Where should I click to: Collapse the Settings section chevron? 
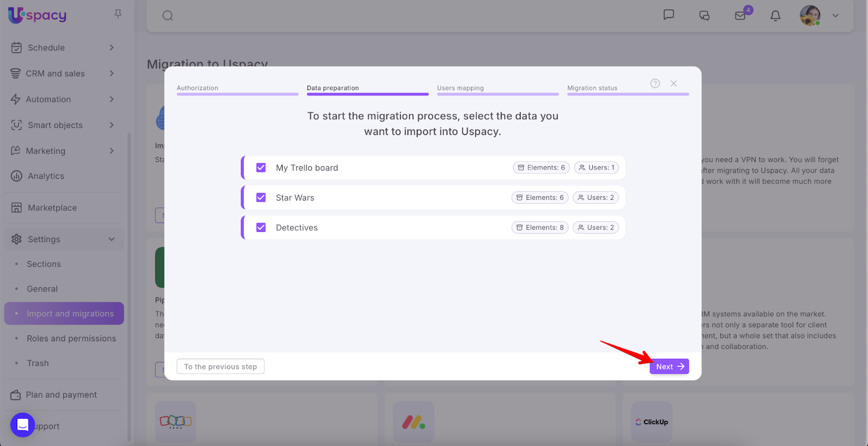click(111, 240)
